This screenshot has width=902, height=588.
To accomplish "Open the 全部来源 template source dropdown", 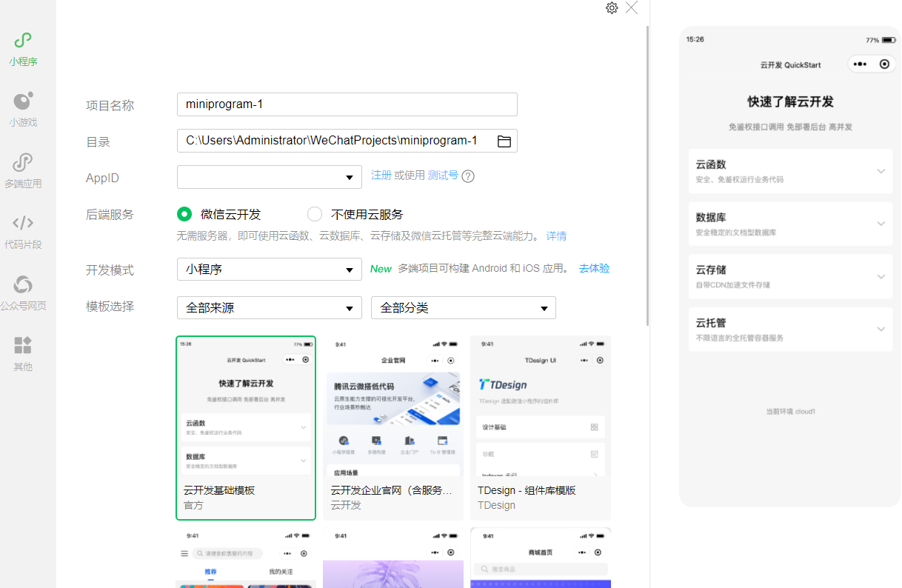I will (270, 308).
